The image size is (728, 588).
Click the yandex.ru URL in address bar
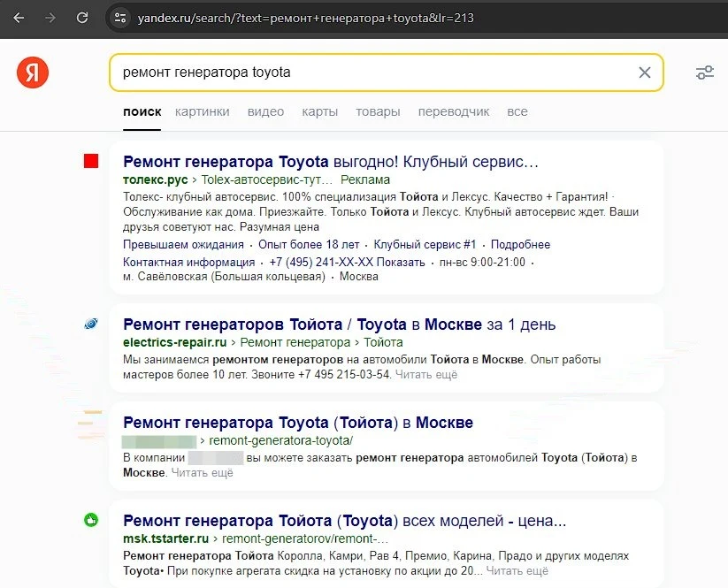coord(305,18)
